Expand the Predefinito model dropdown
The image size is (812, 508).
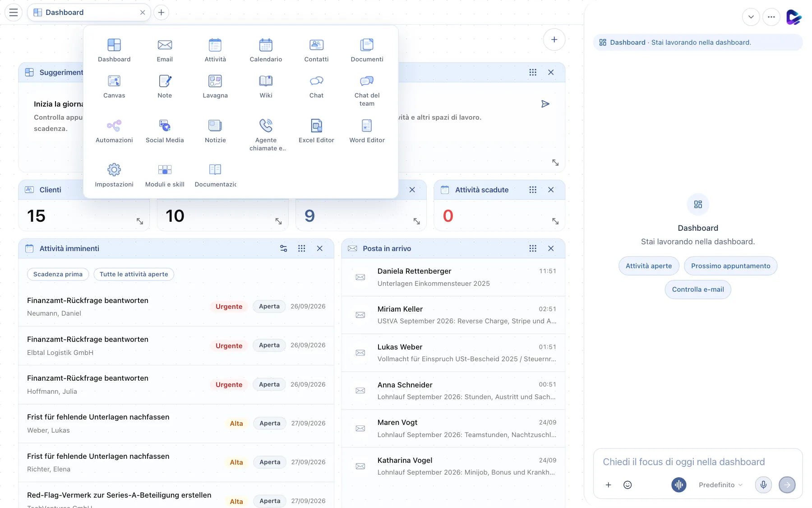pyautogui.click(x=720, y=485)
